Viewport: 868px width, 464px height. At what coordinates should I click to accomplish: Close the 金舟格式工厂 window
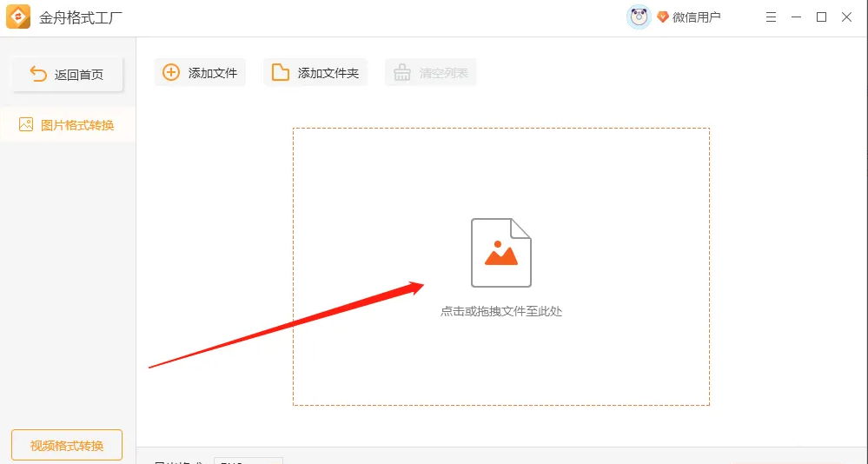pyautogui.click(x=846, y=17)
